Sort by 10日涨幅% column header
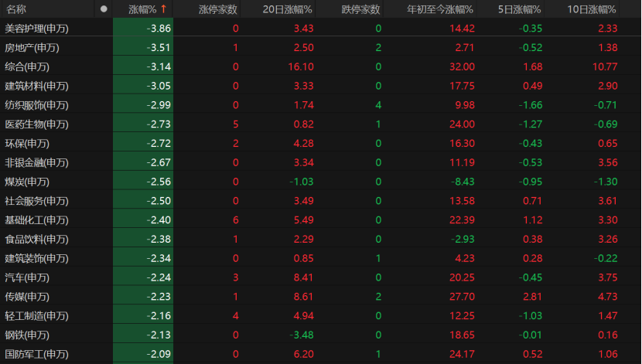Image resolution: width=642 pixels, height=364 pixels. pos(591,9)
